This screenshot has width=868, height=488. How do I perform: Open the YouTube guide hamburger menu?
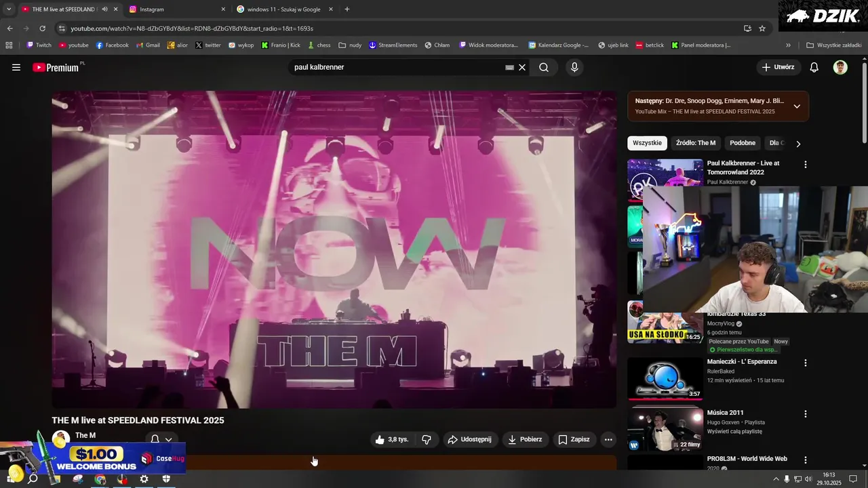click(16, 67)
